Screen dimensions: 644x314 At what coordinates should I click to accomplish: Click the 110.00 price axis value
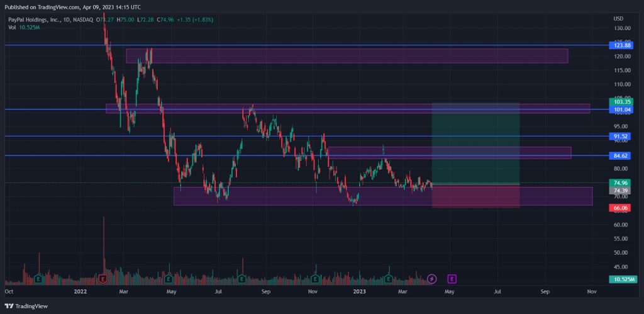[622, 84]
